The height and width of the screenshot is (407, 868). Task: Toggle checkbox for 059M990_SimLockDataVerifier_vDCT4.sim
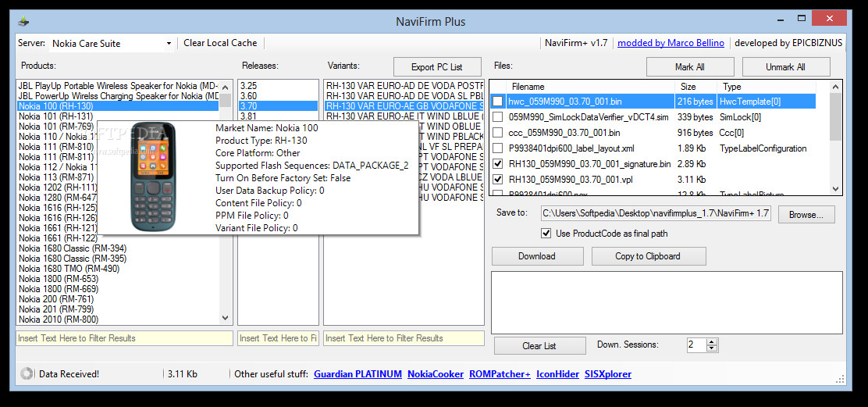point(498,117)
